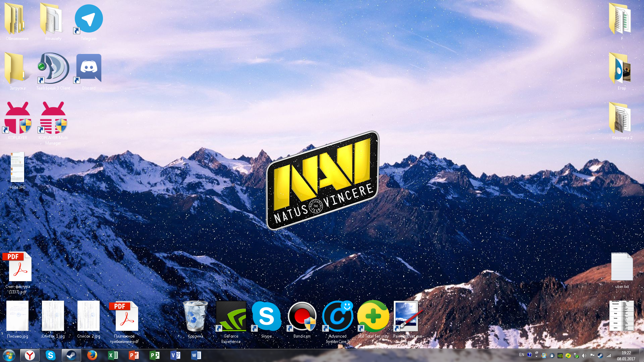Click the Steam tray icon
Viewport: 644px width, 362px height.
[600, 356]
